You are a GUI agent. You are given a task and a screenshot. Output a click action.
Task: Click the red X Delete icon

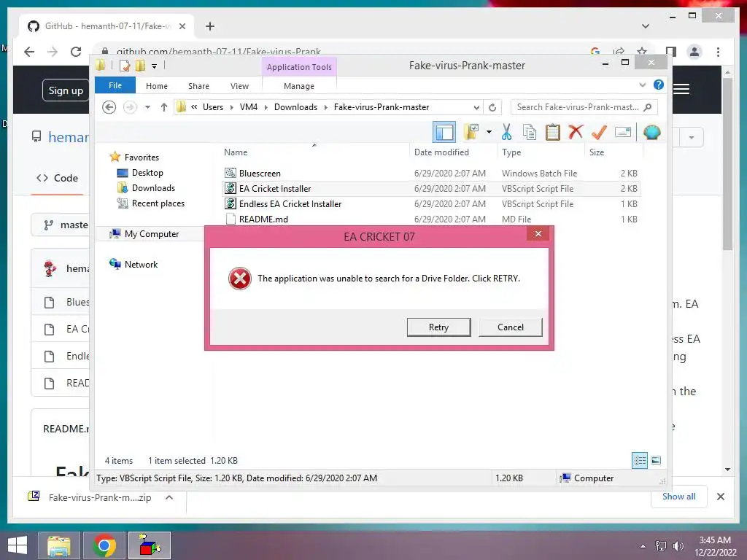[576, 132]
